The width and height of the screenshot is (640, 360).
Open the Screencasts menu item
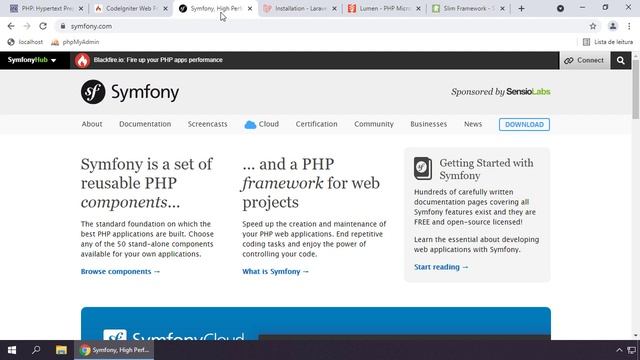click(207, 124)
